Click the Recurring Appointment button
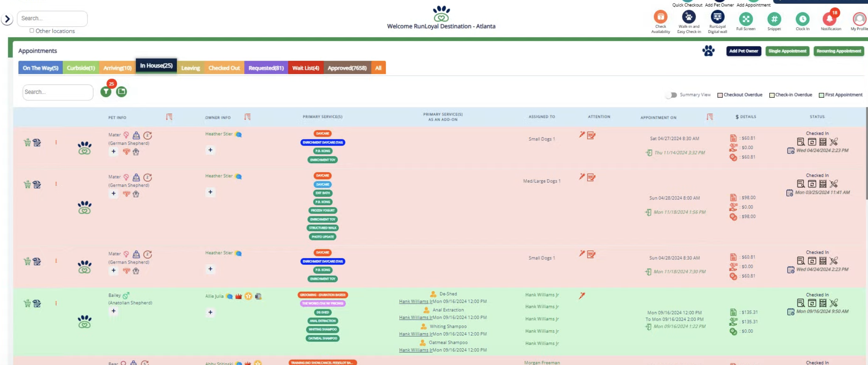Image resolution: width=868 pixels, height=365 pixels. tap(838, 51)
